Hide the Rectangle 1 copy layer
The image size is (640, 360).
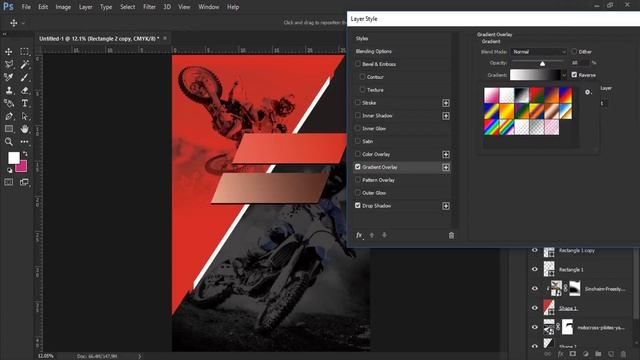coord(535,250)
